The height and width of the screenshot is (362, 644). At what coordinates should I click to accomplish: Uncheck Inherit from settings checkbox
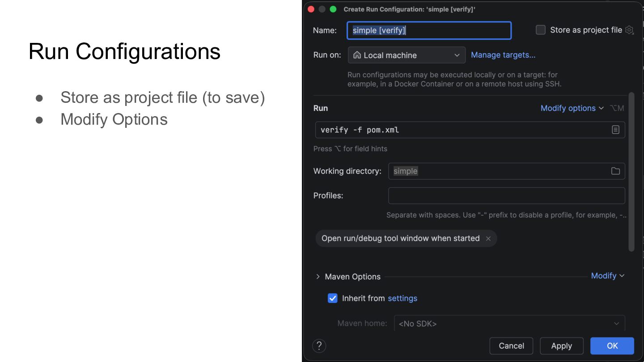point(332,298)
